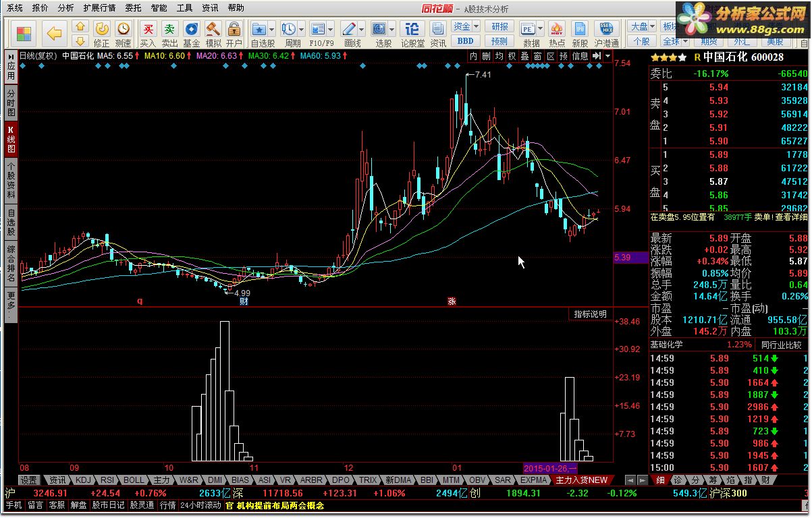Image resolution: width=812 pixels, height=518 pixels.
Task: Switch to the BOLL indicator tab
Action: [134, 480]
